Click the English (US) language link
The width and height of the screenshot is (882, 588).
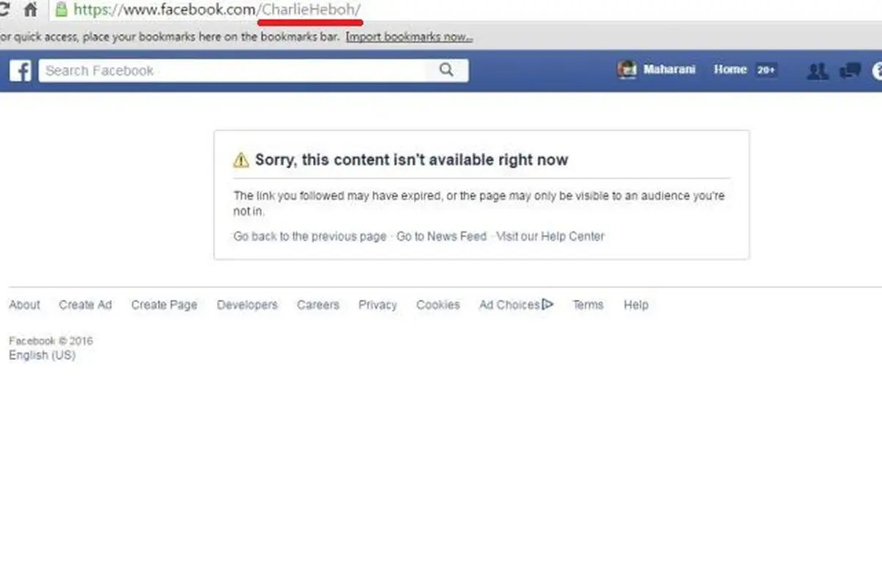click(42, 355)
